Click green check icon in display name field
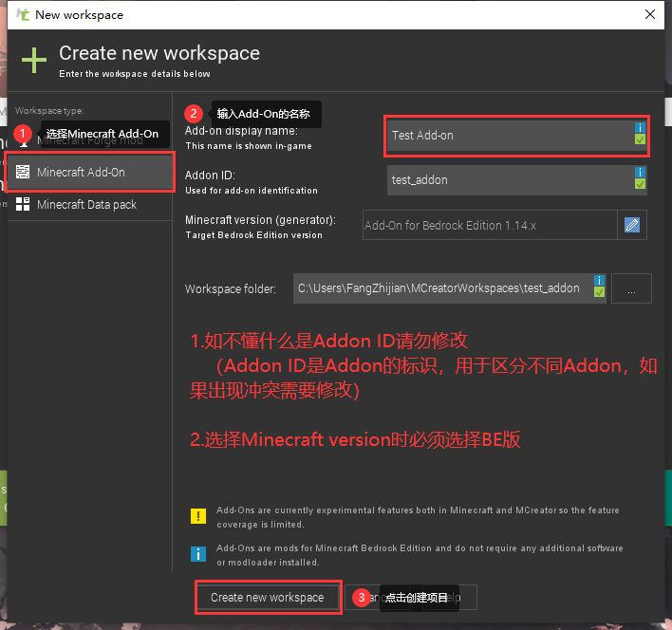Image resolution: width=672 pixels, height=630 pixels. (x=640, y=139)
